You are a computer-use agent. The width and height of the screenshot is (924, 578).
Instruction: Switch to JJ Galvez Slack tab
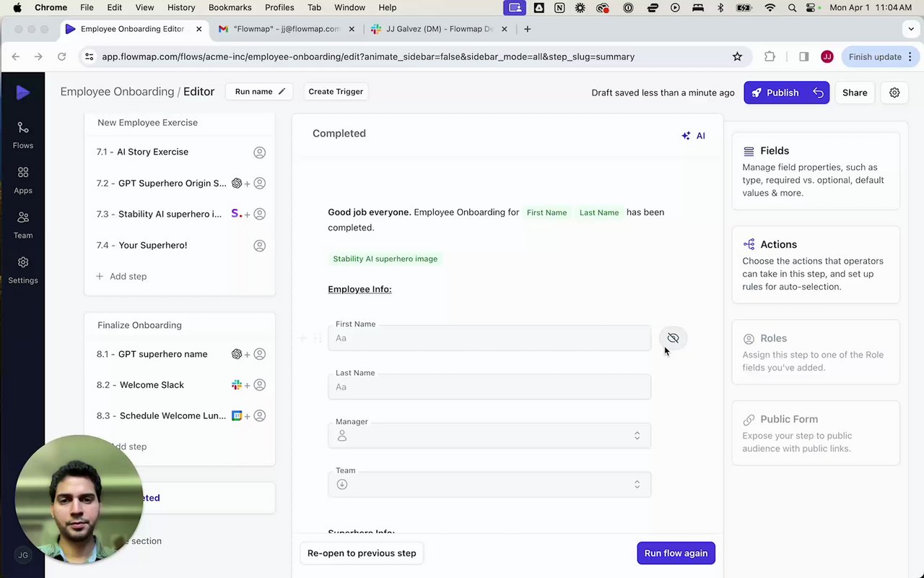(437, 29)
